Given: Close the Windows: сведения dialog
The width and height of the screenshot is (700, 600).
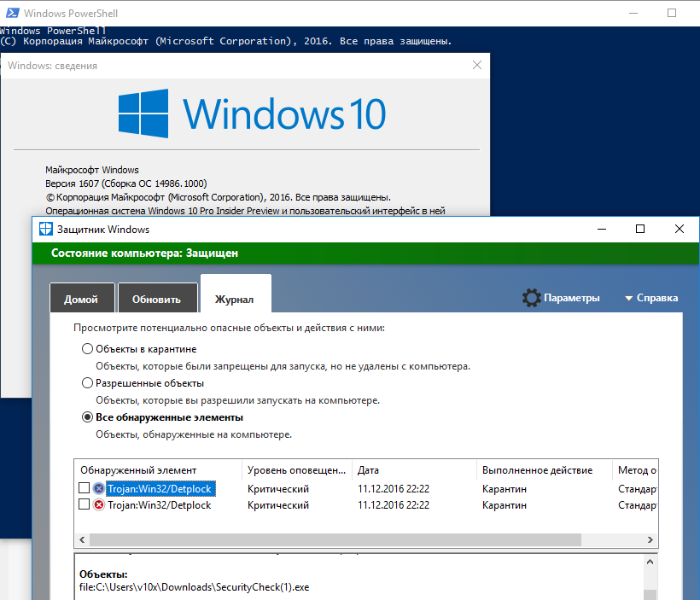Looking at the screenshot, I should 477,65.
